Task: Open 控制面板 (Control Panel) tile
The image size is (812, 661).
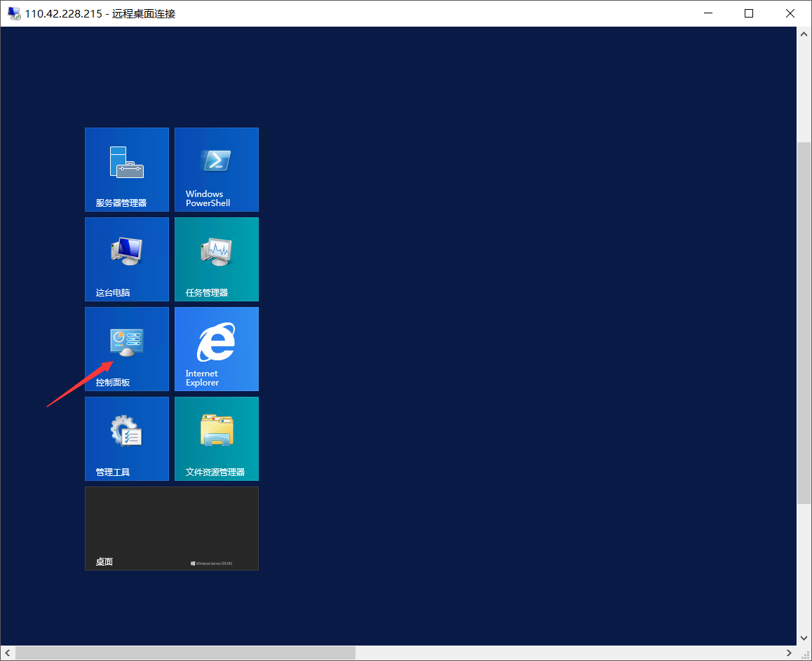Action: 127,349
